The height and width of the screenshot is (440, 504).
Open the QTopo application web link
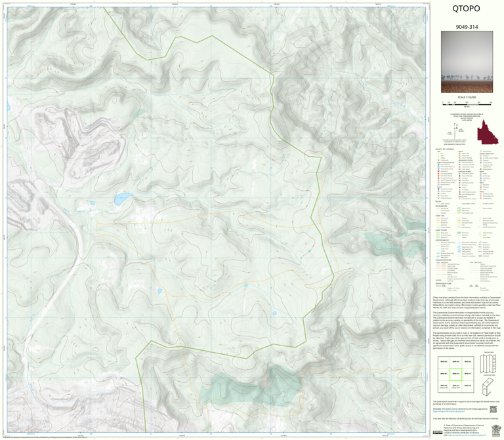(x=449, y=411)
